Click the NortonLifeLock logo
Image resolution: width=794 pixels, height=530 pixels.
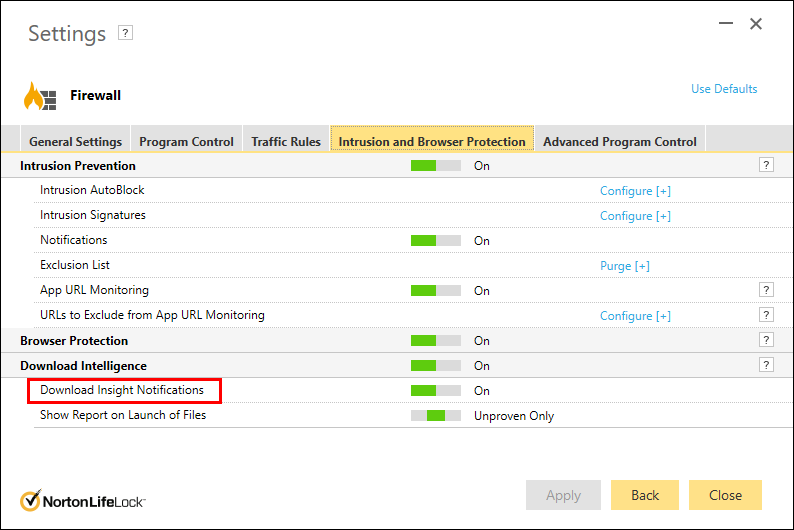click(x=83, y=500)
